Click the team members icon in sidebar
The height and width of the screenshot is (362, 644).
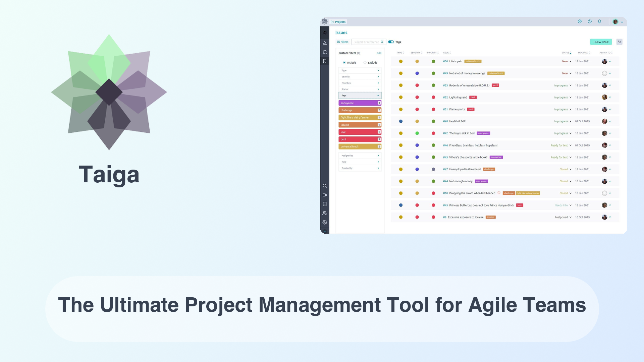[x=324, y=213]
